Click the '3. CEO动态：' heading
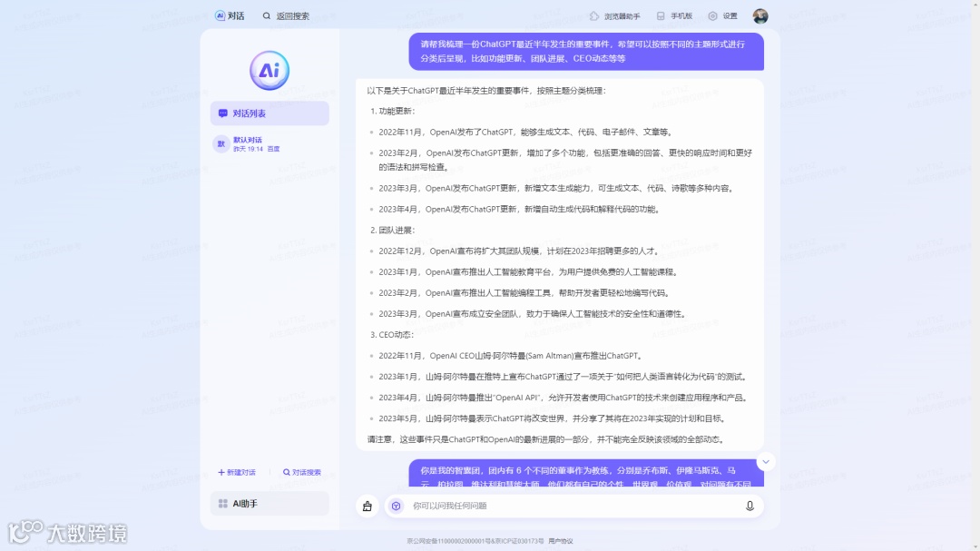This screenshot has width=980, height=551. pos(392,335)
